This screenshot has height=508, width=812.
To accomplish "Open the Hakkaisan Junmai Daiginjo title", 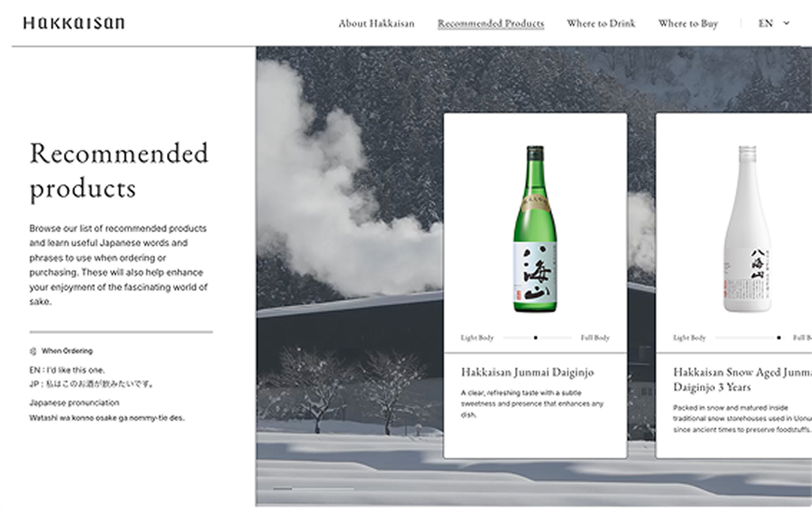I will [527, 372].
